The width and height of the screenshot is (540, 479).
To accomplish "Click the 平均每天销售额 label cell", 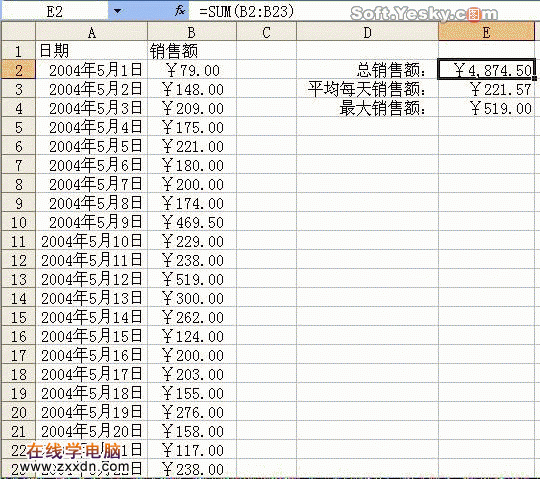I will coord(367,89).
